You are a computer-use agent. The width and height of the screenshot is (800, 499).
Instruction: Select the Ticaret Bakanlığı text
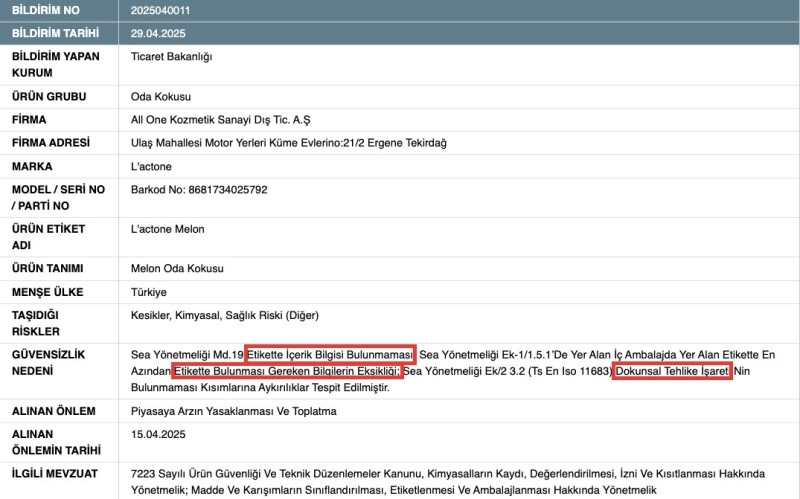tap(172, 57)
